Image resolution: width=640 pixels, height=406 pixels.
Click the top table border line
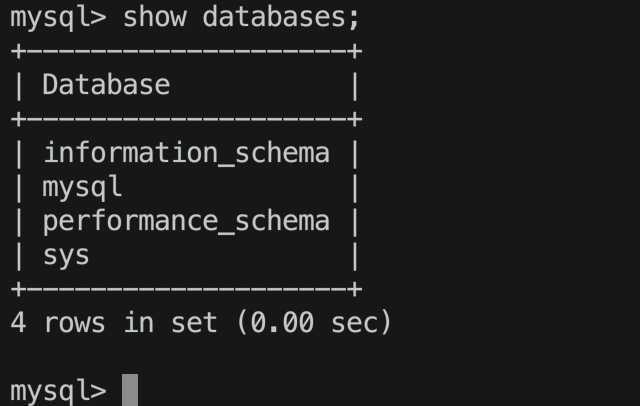187,51
